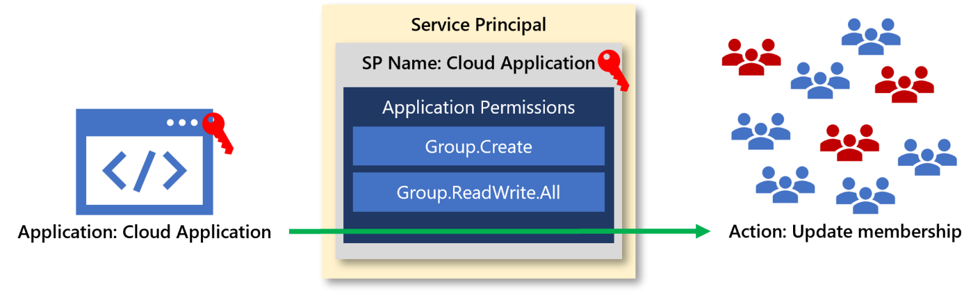The height and width of the screenshot is (293, 980).
Task: Click the Application Permissions header
Action: [479, 107]
